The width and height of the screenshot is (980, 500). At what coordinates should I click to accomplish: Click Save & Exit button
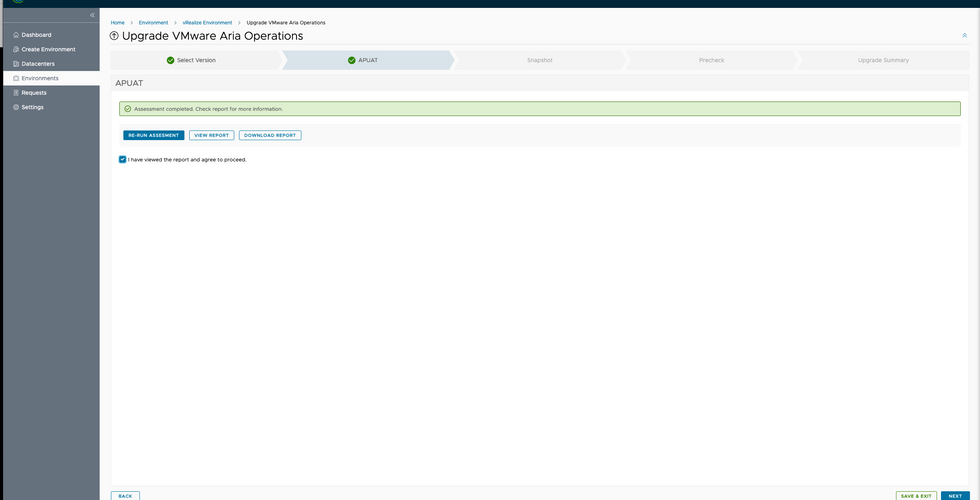(x=916, y=496)
